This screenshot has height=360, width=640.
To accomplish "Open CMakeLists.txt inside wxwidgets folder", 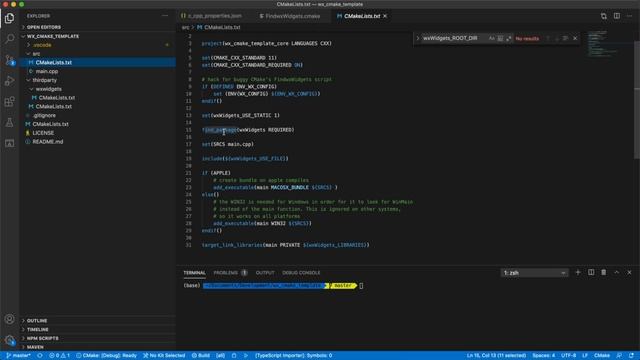I will (x=56, y=98).
